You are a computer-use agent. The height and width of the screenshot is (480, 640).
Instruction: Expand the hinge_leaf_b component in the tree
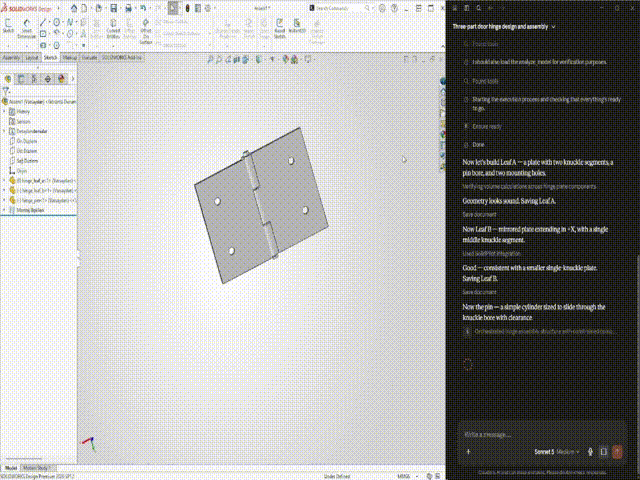(4, 190)
